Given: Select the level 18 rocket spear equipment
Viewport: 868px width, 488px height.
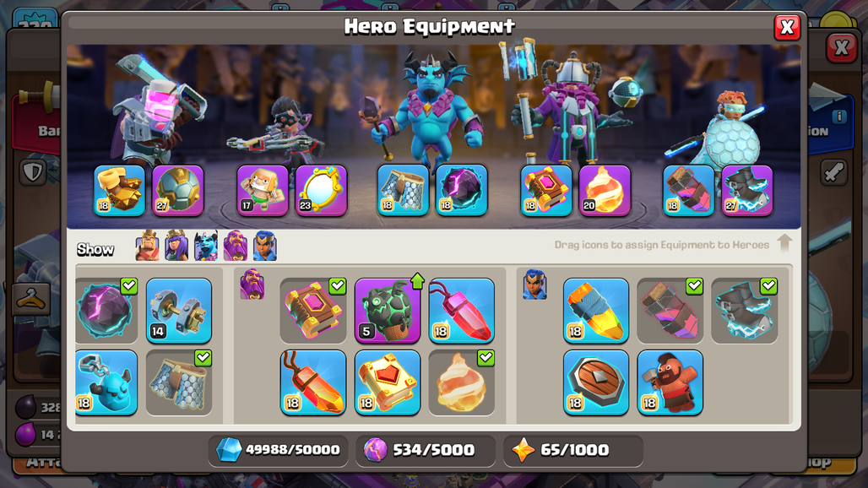Looking at the screenshot, I should coord(596,311).
